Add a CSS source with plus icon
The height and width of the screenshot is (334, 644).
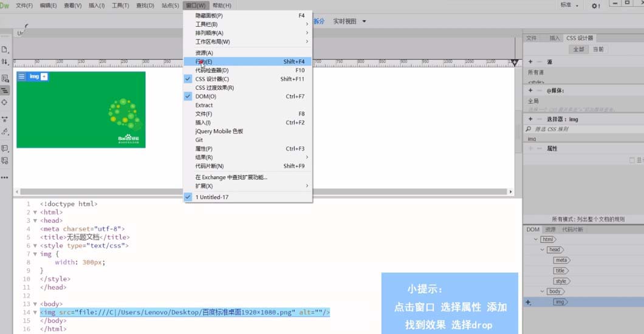[530, 62]
